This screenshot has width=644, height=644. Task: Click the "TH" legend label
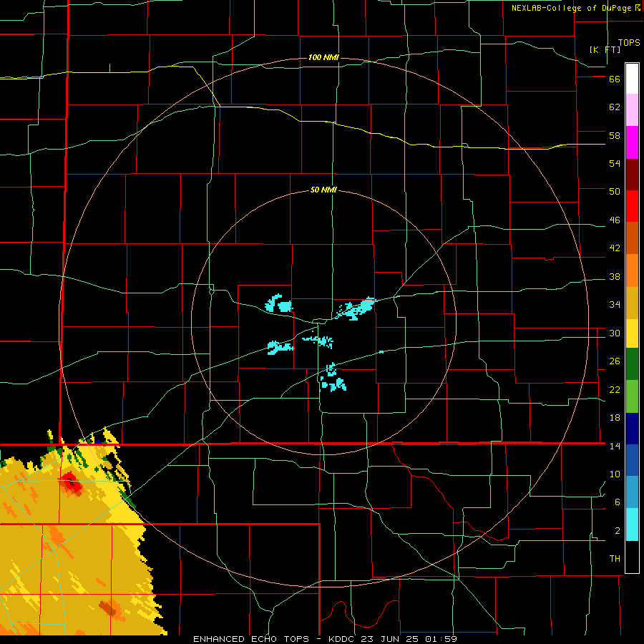(x=615, y=559)
